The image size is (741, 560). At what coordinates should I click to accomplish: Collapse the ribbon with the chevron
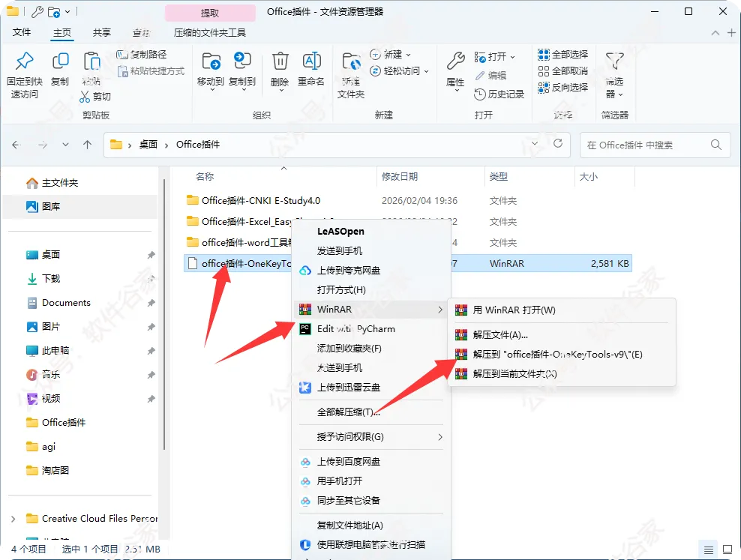click(715, 32)
